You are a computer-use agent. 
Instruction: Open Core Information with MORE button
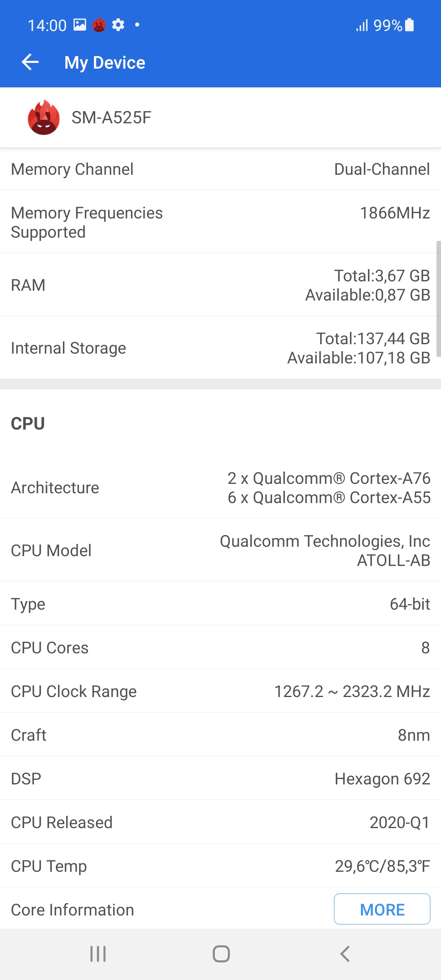(382, 909)
